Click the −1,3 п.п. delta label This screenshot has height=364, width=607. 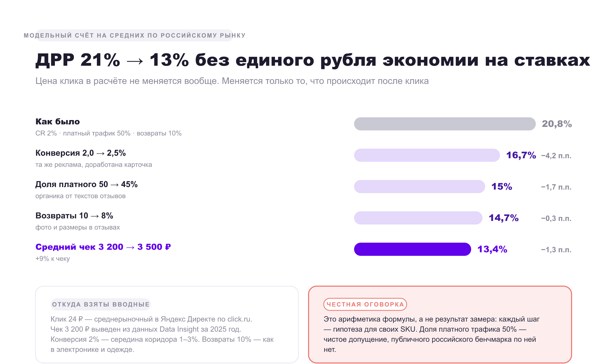(x=556, y=250)
